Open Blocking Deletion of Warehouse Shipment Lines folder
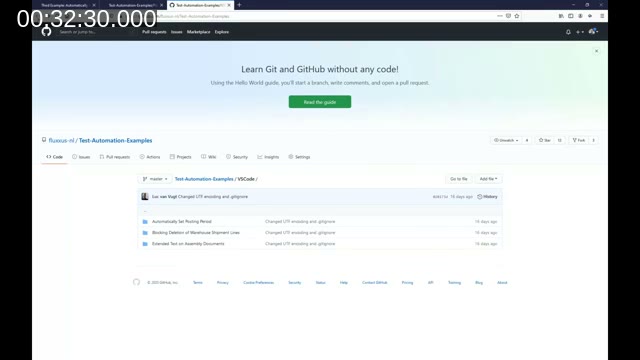 coord(196,233)
